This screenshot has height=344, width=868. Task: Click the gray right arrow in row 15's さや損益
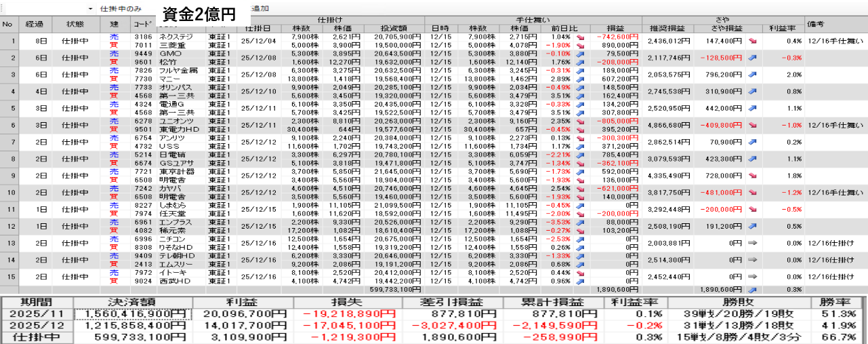[753, 277]
